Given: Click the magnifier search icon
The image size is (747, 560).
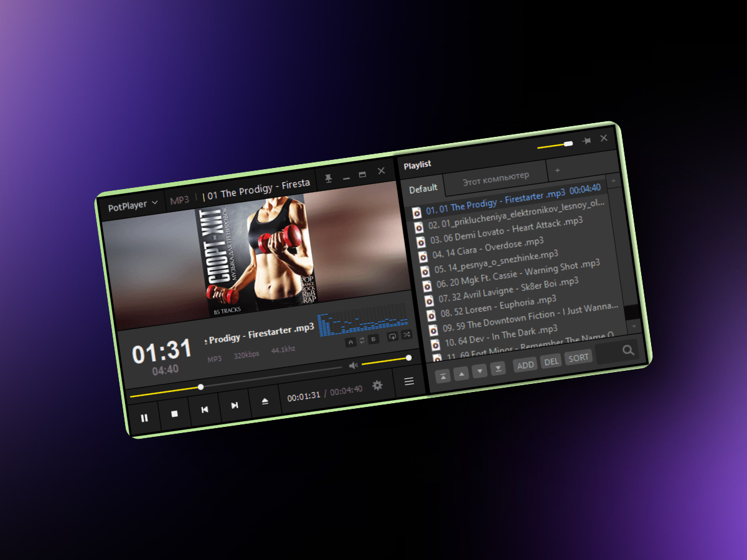Looking at the screenshot, I should (628, 350).
